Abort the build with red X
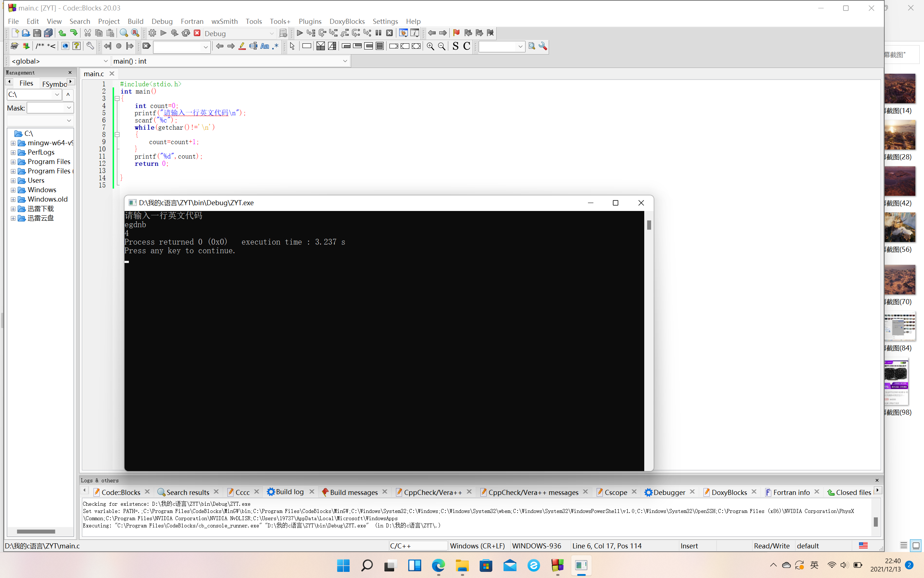 [x=197, y=33]
